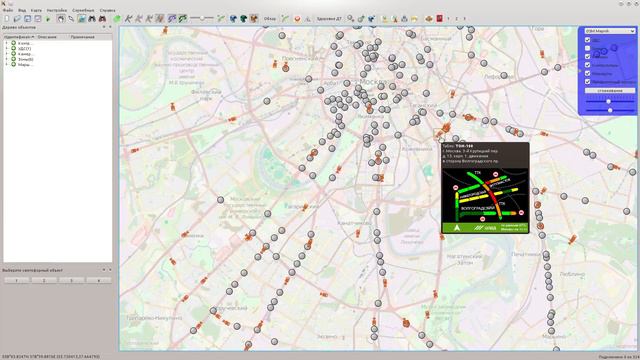Open the Настройки menu

(57, 10)
